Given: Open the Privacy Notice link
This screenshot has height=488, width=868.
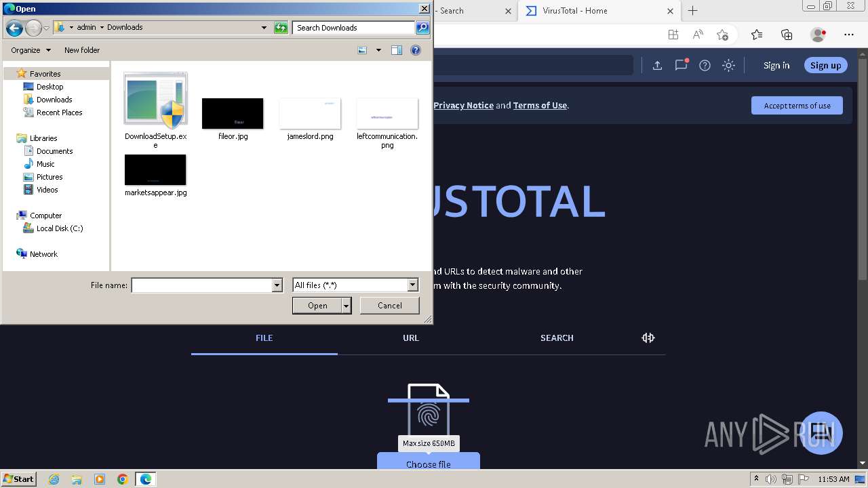Looking at the screenshot, I should pos(463,106).
